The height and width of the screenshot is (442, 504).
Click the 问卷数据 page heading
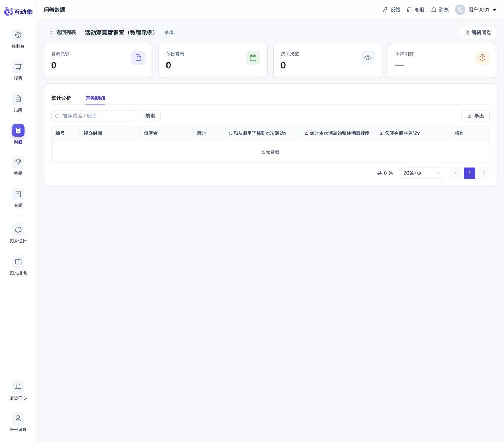click(x=54, y=10)
